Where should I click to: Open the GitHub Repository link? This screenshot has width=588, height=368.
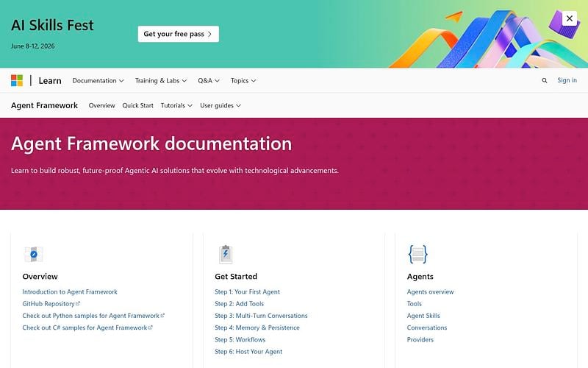[x=51, y=304]
